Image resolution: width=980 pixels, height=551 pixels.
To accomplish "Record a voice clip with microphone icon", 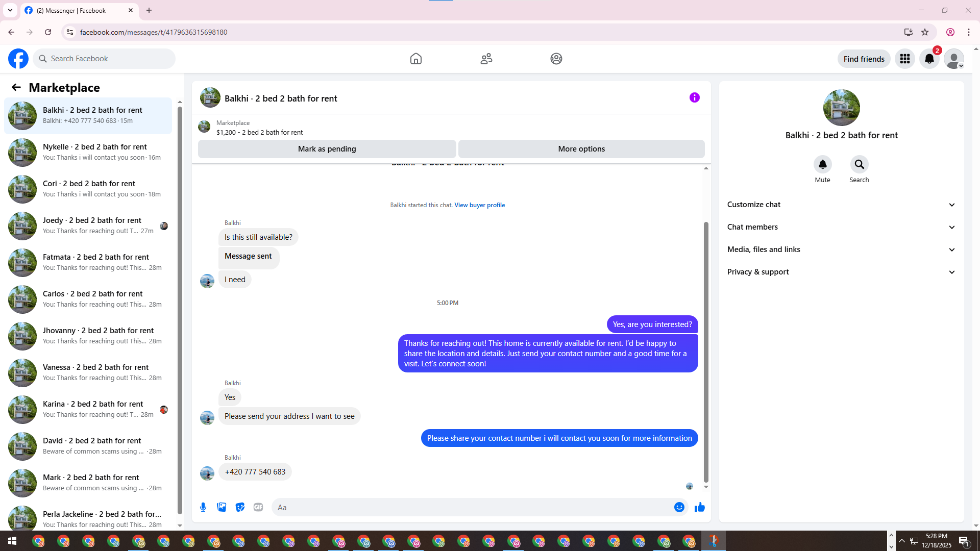I will pos(203,507).
